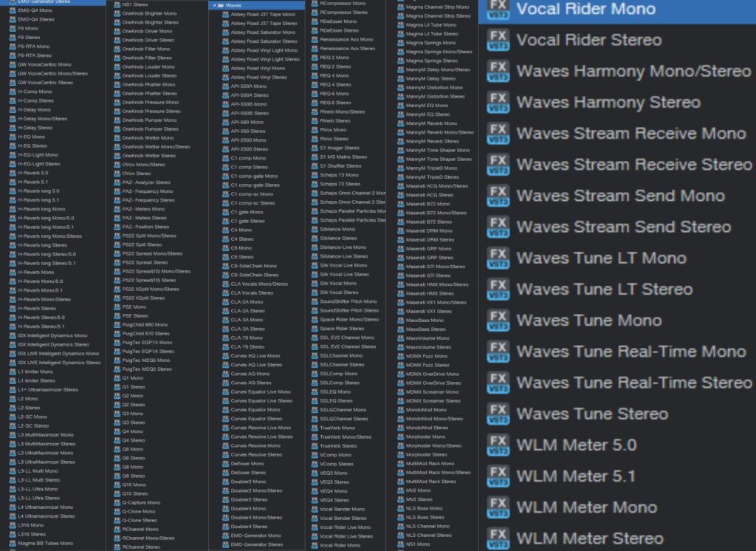Click the FX icon for Waves Stream Send Mono

498,196
